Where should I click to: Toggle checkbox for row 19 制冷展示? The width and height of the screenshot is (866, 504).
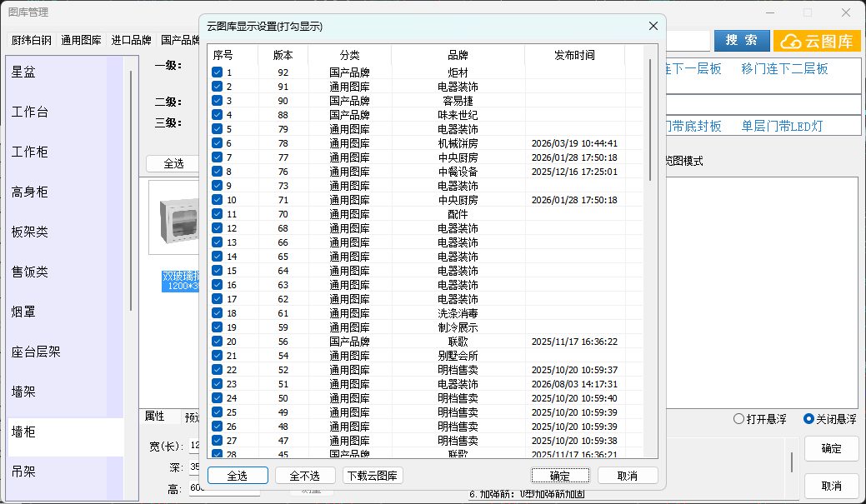(x=217, y=327)
